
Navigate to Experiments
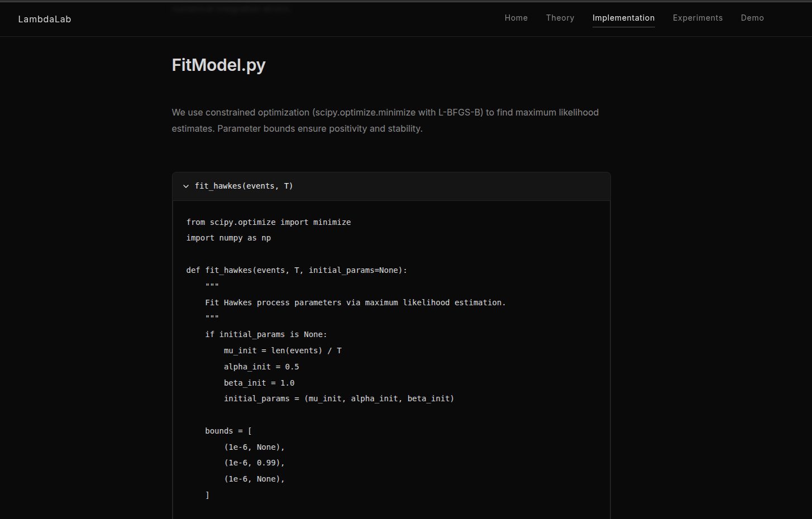pyautogui.click(x=698, y=18)
